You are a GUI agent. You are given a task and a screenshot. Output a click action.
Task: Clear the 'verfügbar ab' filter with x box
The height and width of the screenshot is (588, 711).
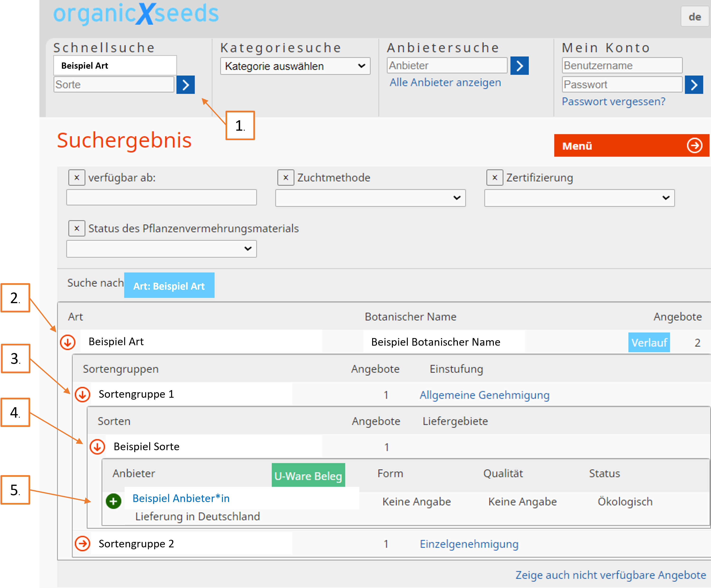point(77,178)
